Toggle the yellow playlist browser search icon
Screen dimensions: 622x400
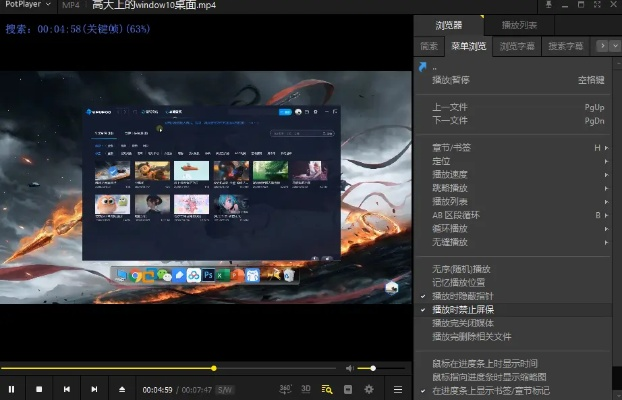coord(327,389)
